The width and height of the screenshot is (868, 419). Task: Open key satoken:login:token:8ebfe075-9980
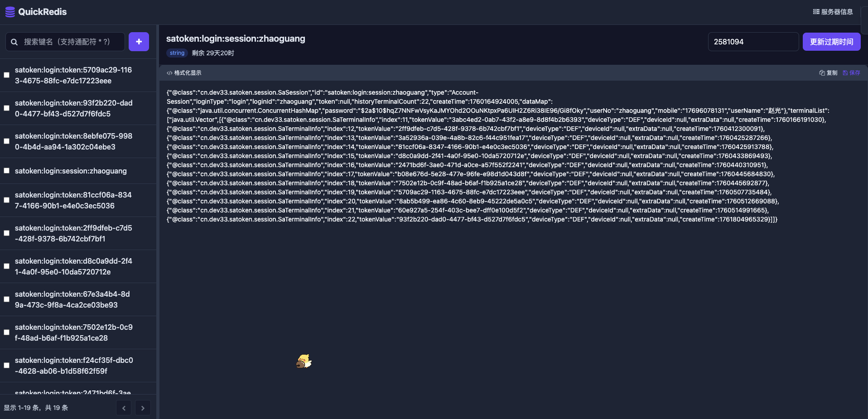74,141
